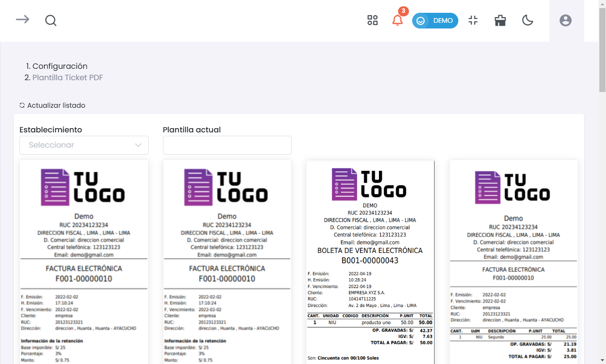606x364 pixels.
Task: Click the Plantilla actual input field
Action: click(227, 145)
